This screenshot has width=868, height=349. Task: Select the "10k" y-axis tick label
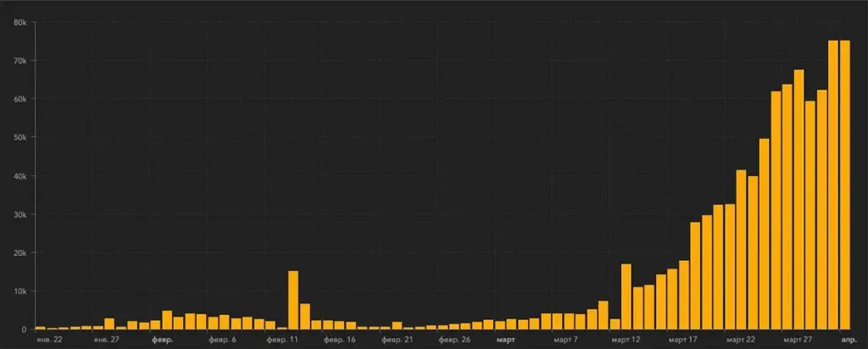click(x=21, y=291)
